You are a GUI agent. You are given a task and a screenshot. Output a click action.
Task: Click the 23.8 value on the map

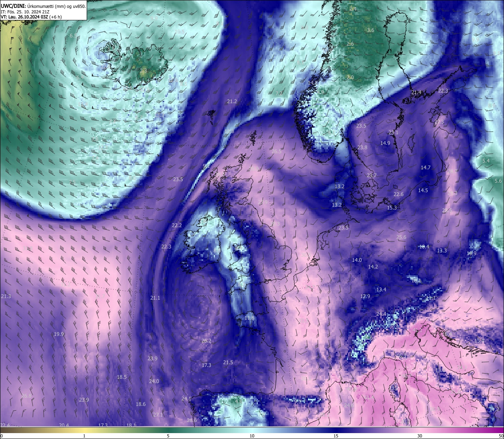coord(362,148)
